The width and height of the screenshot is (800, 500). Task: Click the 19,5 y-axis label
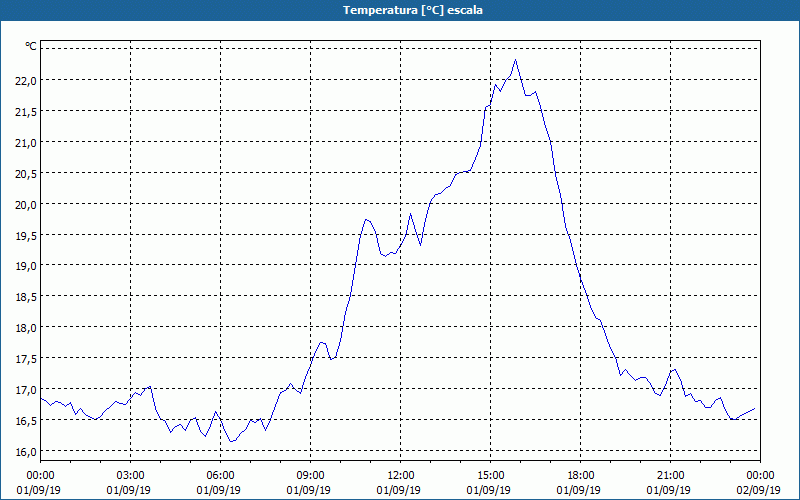coord(26,236)
